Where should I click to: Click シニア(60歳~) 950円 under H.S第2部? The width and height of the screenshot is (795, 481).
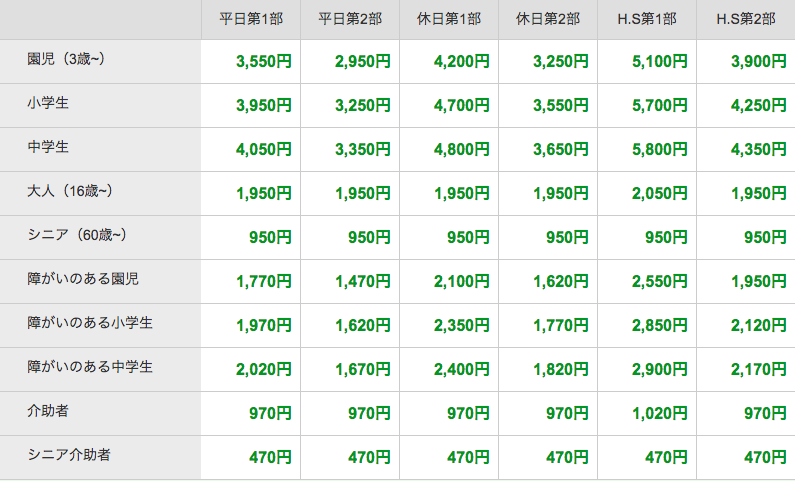(765, 237)
